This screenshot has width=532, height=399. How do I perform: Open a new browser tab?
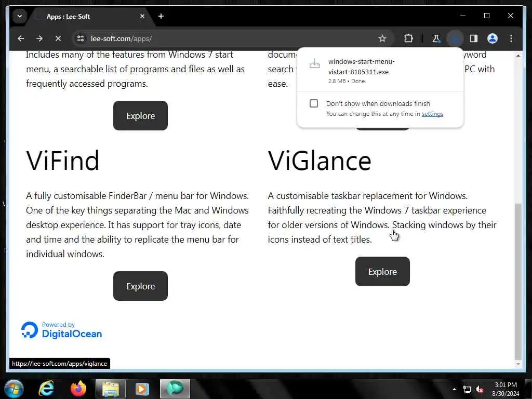(x=161, y=16)
